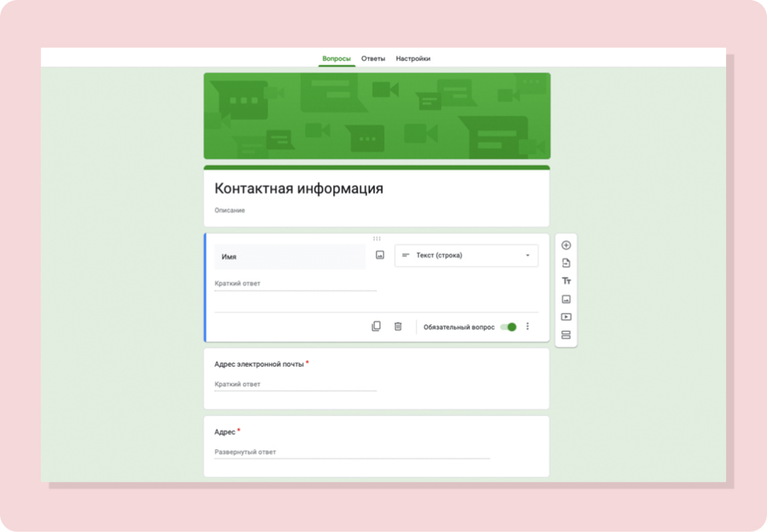Duplicate the Имя question

click(x=376, y=326)
